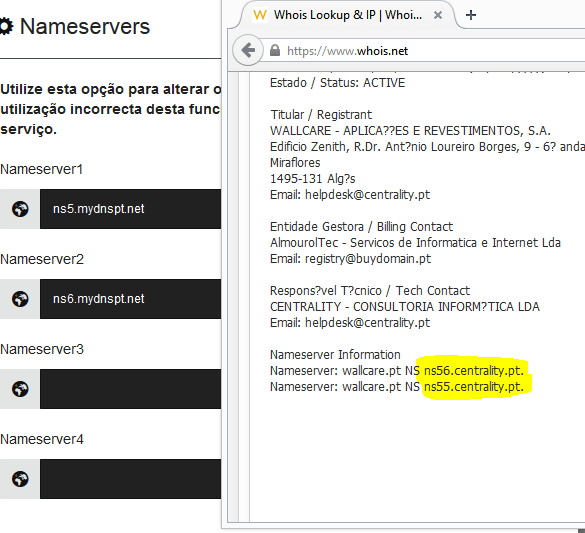Click the Titular / Registrant heading text
Image resolution: width=585 pixels, height=533 pixels.
321,115
